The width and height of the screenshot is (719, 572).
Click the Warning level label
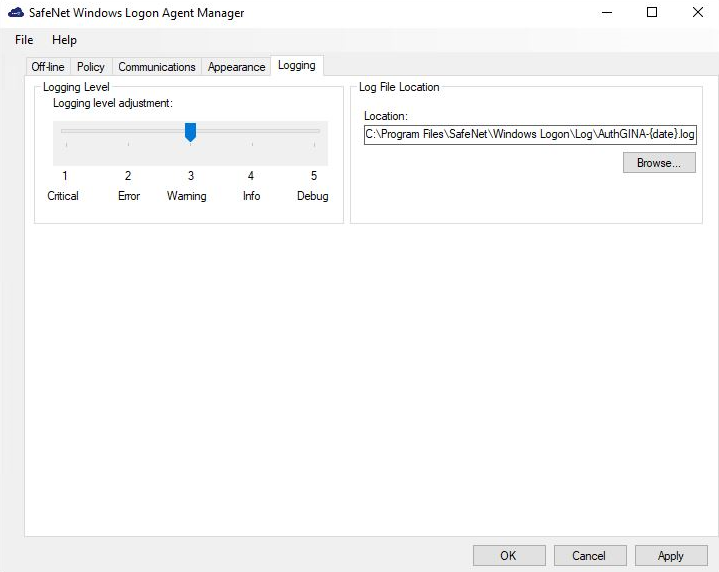pyautogui.click(x=187, y=196)
